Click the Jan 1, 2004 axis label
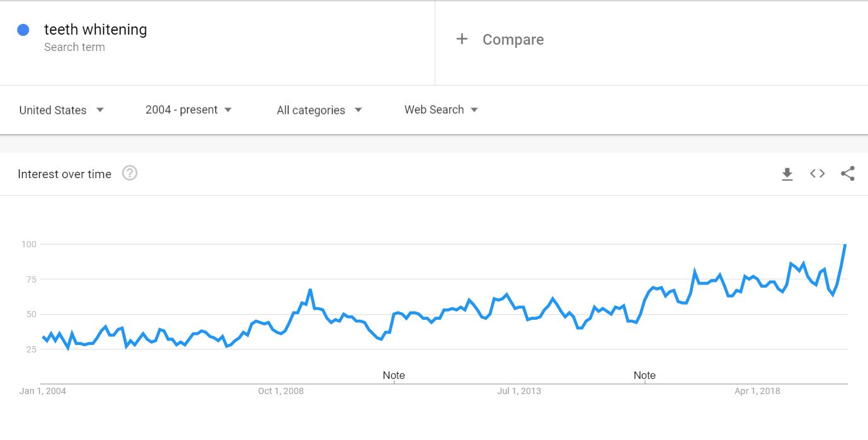Screen dimensions: 868x440 click(43, 391)
